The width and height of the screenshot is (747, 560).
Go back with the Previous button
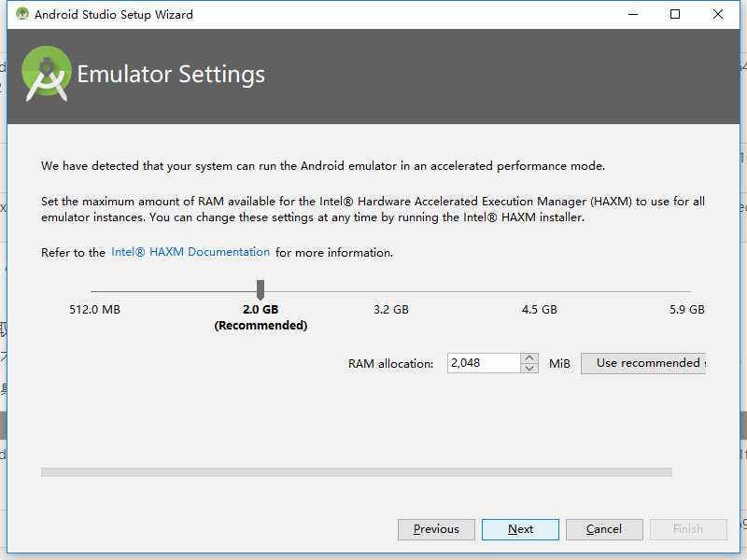coord(436,529)
